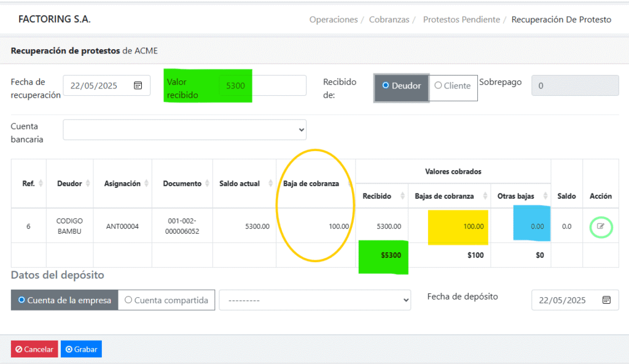
Task: Click the blue Grabar button
Action: (81, 349)
